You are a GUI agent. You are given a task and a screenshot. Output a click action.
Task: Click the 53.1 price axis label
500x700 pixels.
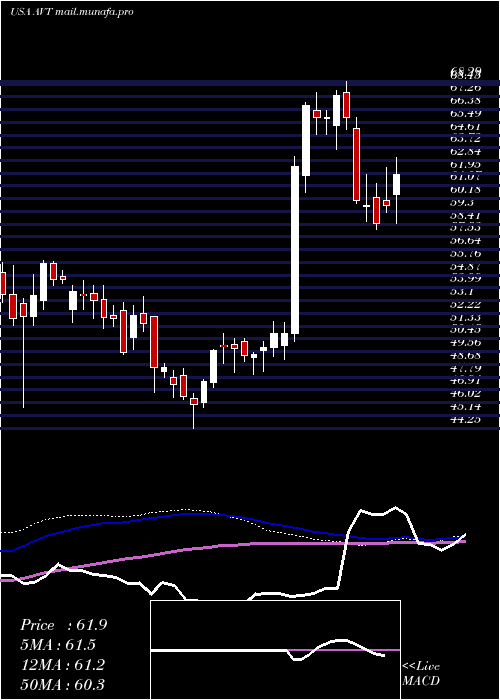tap(462, 292)
